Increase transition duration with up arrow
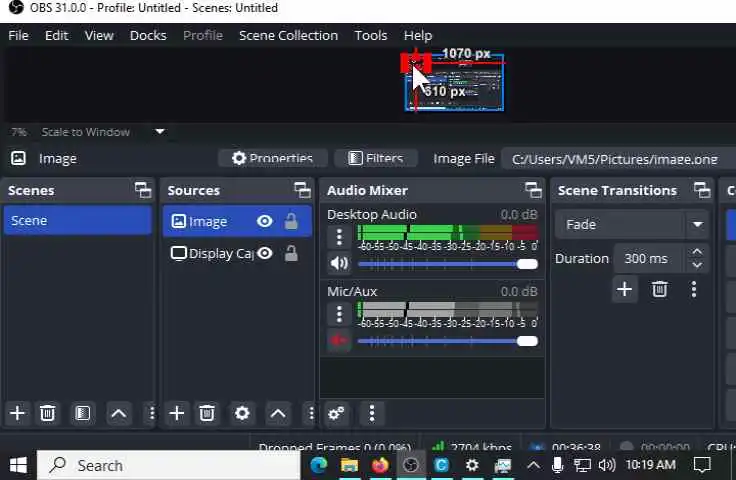 click(x=698, y=252)
